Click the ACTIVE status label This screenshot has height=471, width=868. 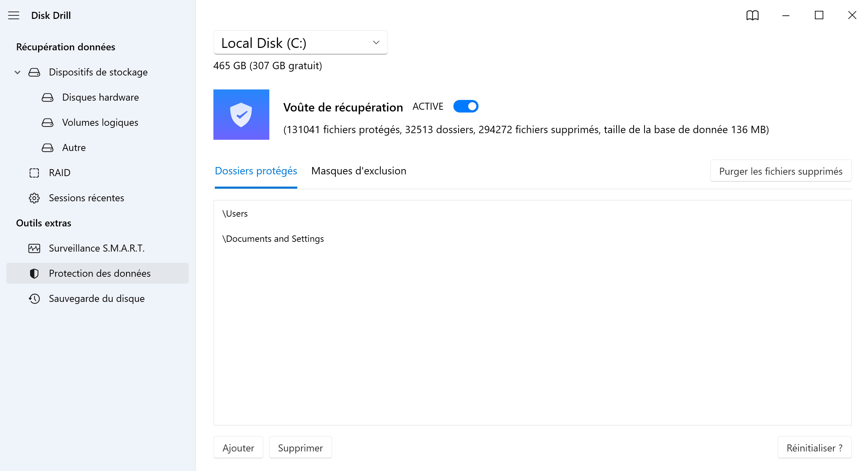click(x=428, y=107)
